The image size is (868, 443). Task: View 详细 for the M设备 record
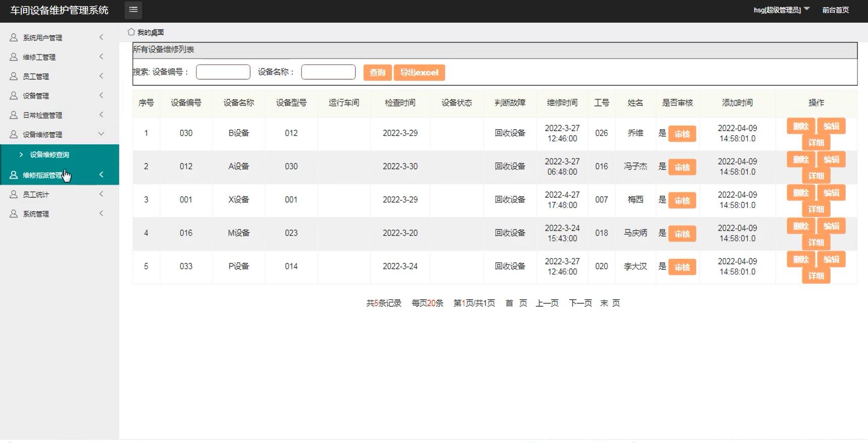tap(816, 242)
